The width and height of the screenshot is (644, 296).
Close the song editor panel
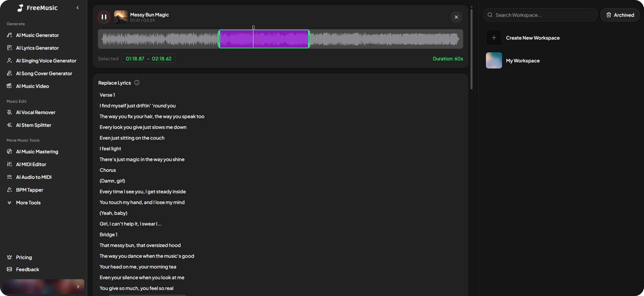click(456, 17)
